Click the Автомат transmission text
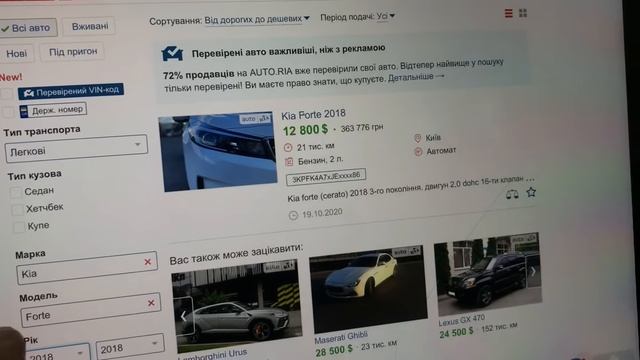Screen dimensions: 640x360 [x=441, y=151]
